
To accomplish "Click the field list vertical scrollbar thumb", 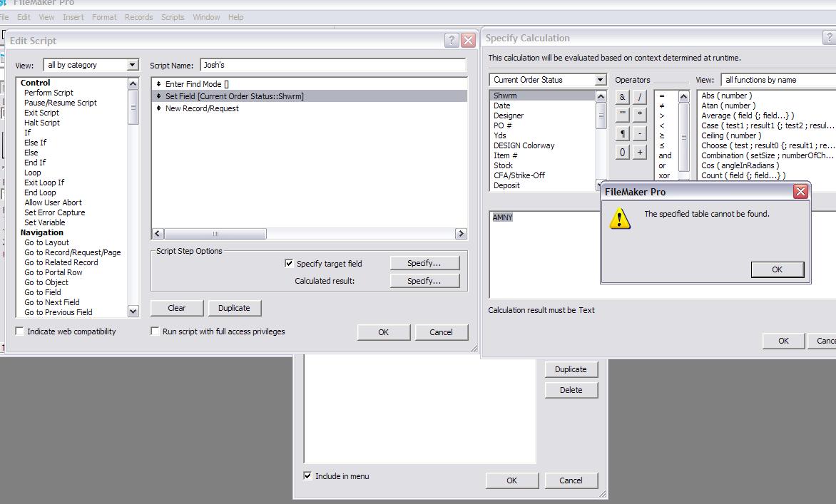I will coord(601,115).
